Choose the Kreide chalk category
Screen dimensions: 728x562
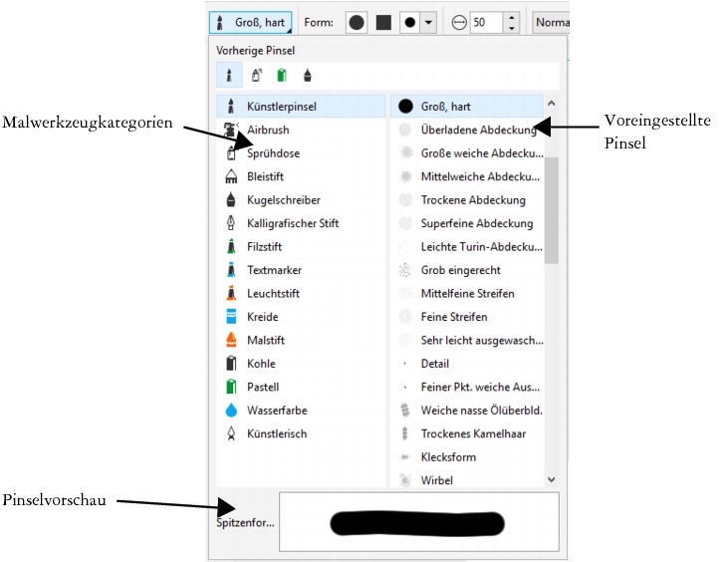(231, 317)
